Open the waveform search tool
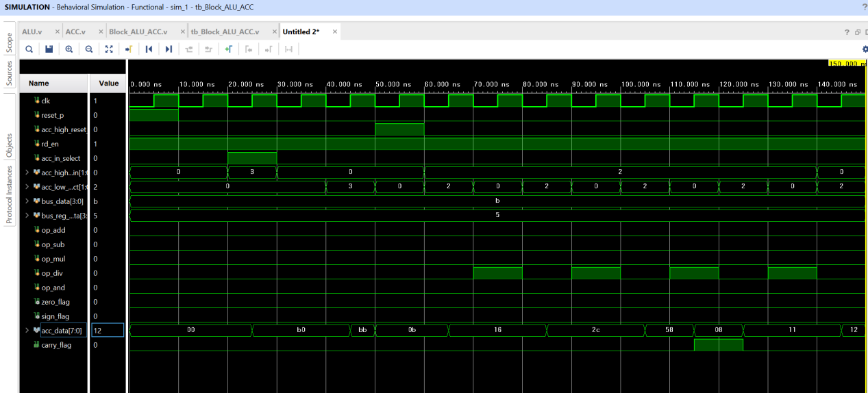The height and width of the screenshot is (393, 868). pyautogui.click(x=29, y=49)
